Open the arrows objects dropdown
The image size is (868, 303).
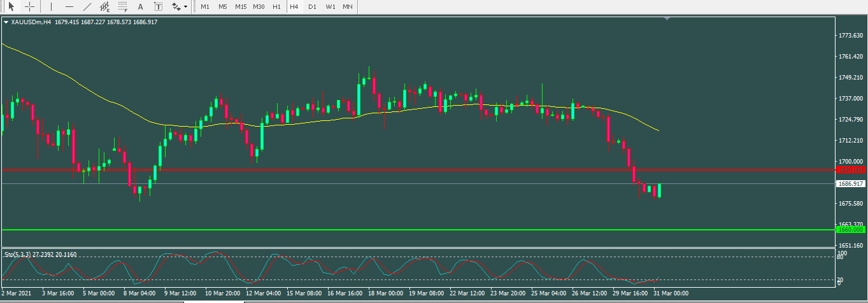(180, 6)
